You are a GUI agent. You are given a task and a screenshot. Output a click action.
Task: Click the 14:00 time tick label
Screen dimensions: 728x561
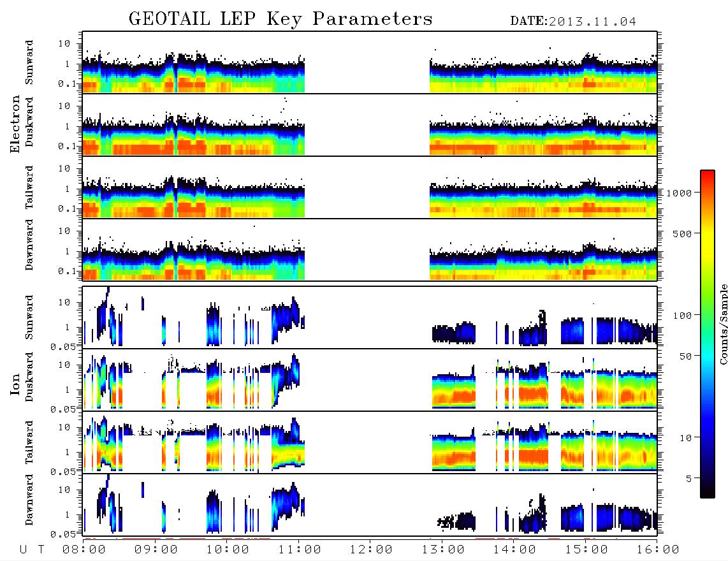click(x=514, y=550)
